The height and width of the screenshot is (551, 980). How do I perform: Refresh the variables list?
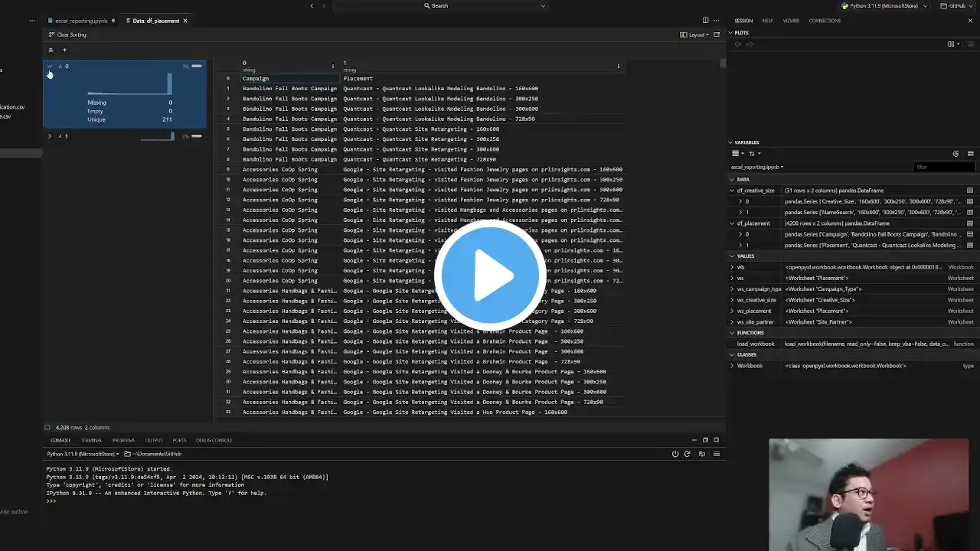955,154
